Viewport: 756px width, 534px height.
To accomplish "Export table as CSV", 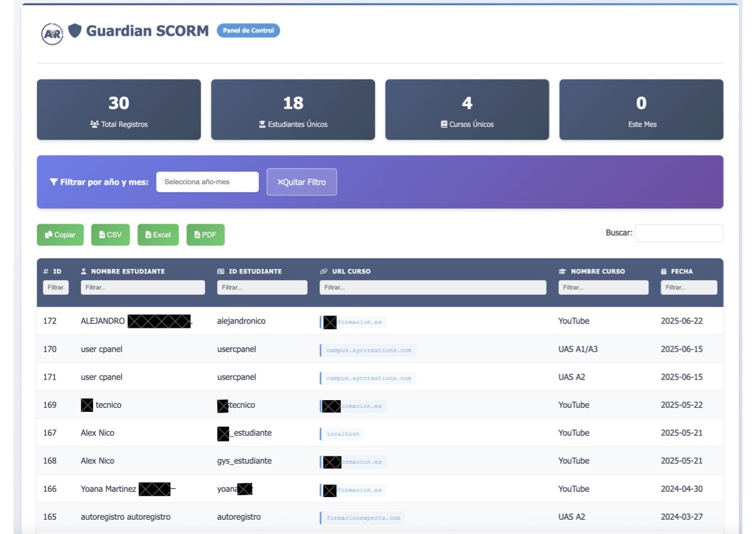I will [x=110, y=235].
